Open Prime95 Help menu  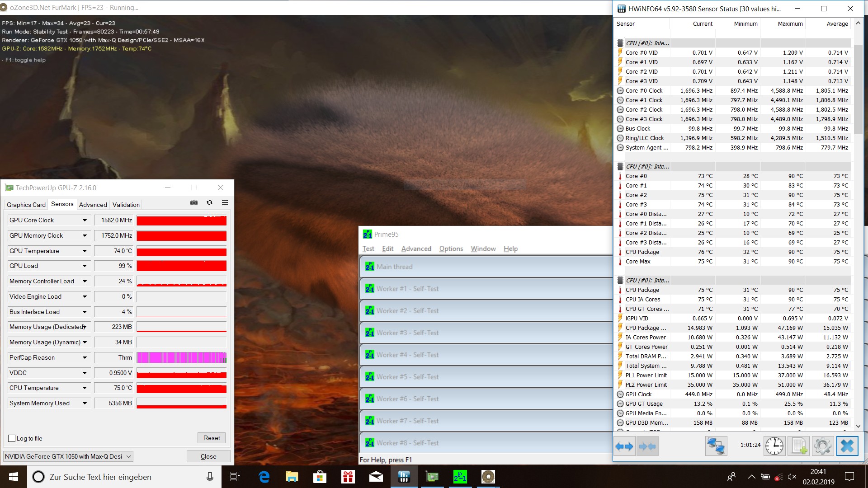[510, 249]
